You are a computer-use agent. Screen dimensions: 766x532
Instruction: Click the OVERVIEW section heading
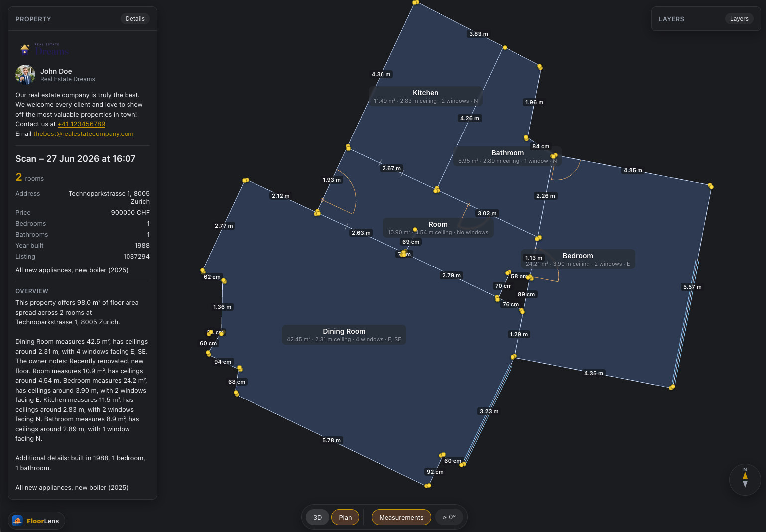[32, 291]
